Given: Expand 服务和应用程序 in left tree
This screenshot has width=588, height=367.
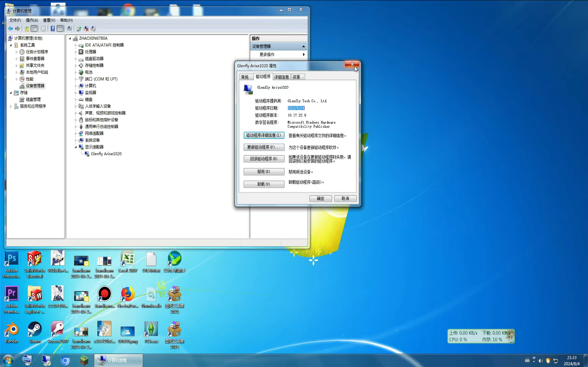Looking at the screenshot, I should (x=11, y=106).
